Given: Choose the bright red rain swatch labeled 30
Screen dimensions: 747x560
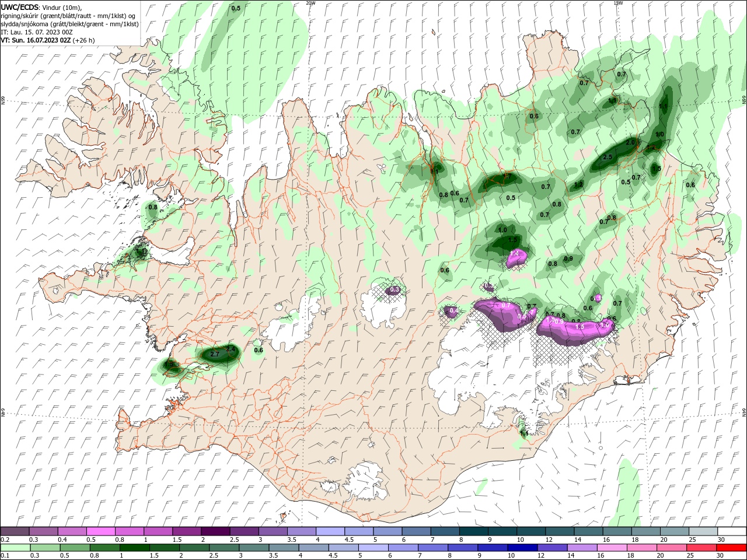Looking at the screenshot, I should coord(731,548).
